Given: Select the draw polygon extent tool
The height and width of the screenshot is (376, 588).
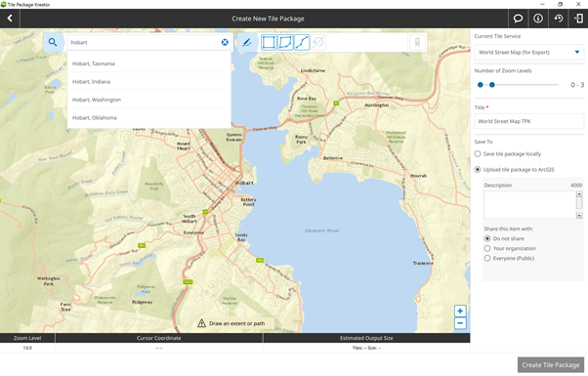Looking at the screenshot, I should pyautogui.click(x=285, y=42).
